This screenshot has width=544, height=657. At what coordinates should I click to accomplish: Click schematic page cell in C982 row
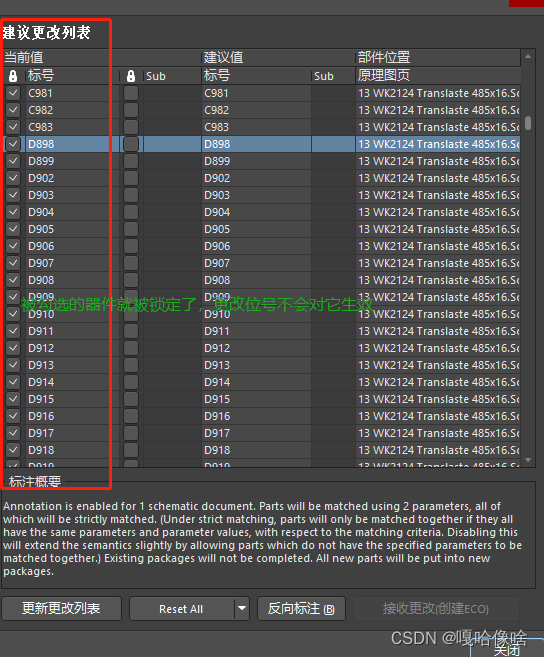point(438,110)
